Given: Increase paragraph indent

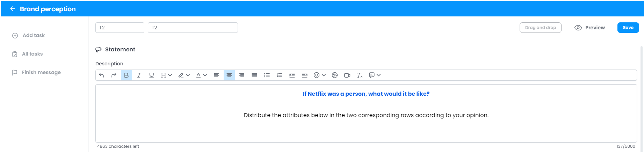Looking at the screenshot, I should pos(292,75).
